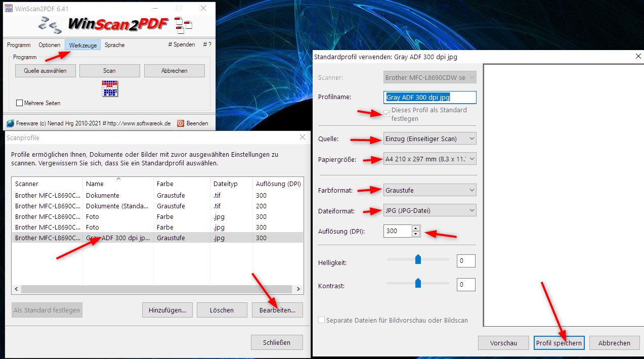Click Beenden to exit the program
644x359 pixels.
point(197,123)
